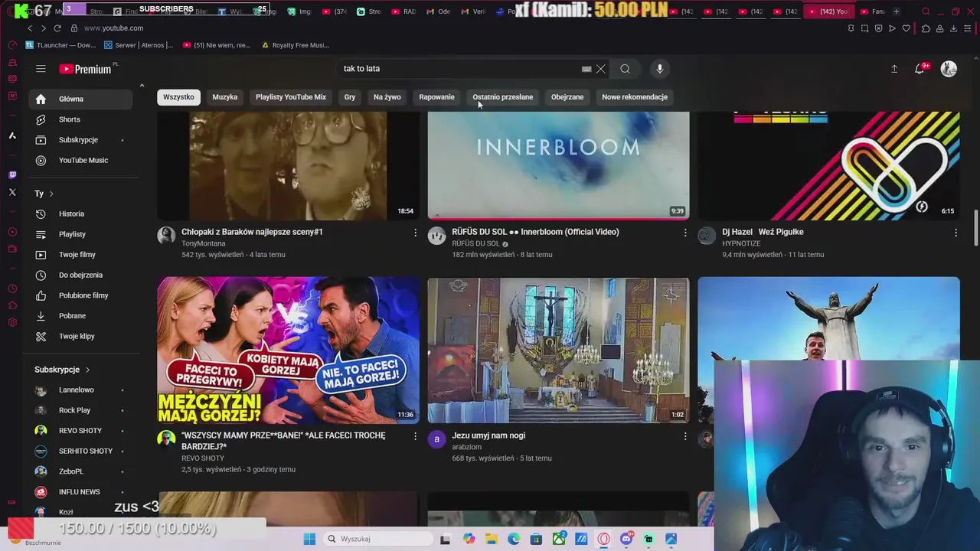Open Pobrane in the sidebar
This screenshot has width=980, height=551.
point(82,316)
